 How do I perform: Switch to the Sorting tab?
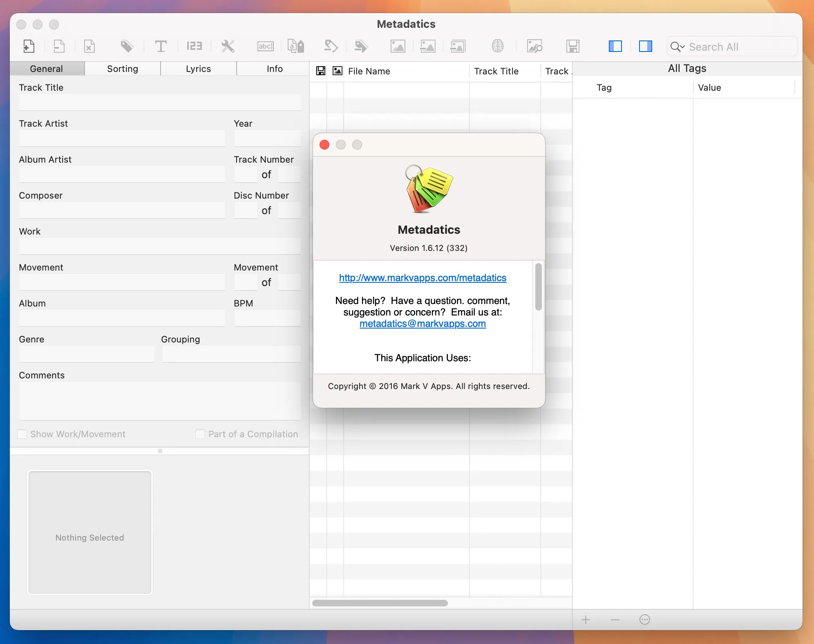[123, 69]
